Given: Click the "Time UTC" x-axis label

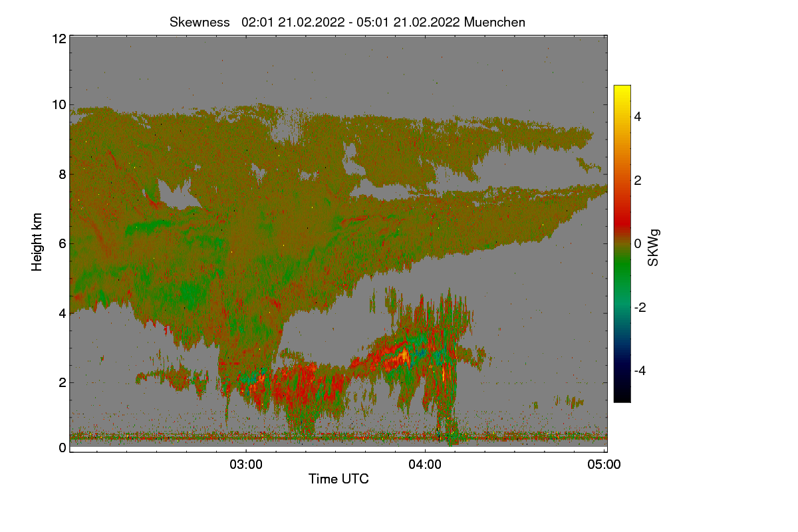Looking at the screenshot, I should pos(338,479).
